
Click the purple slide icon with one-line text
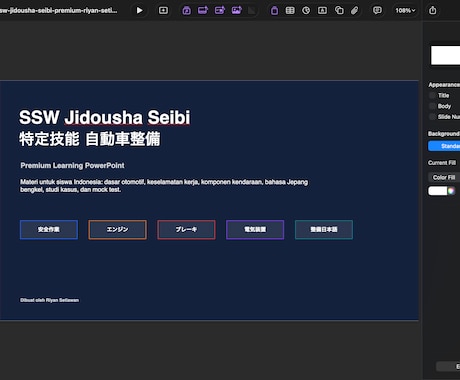coord(203,10)
